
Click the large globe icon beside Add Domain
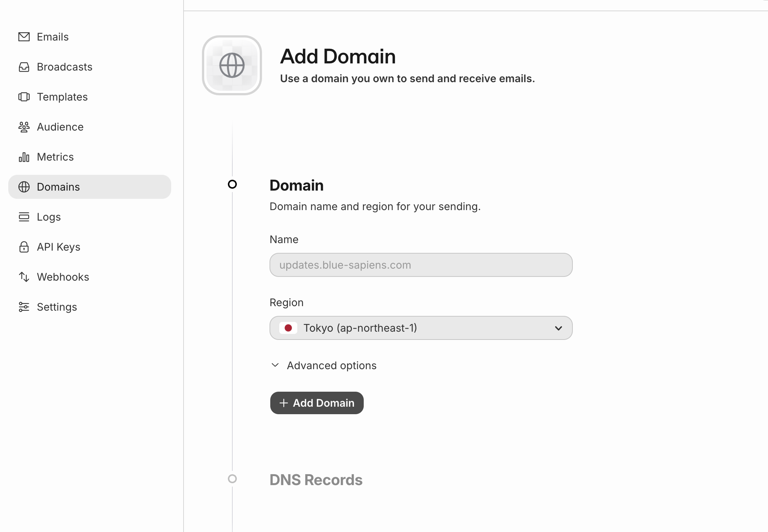coord(232,65)
